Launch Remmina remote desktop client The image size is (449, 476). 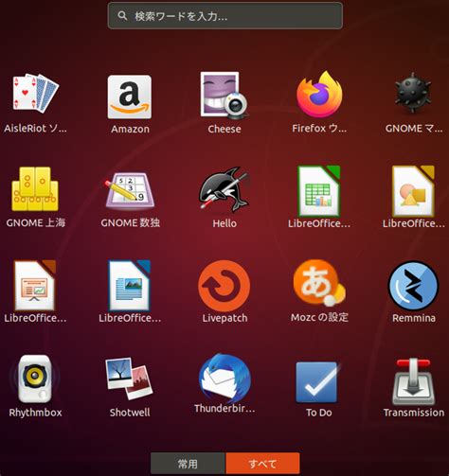[413, 286]
